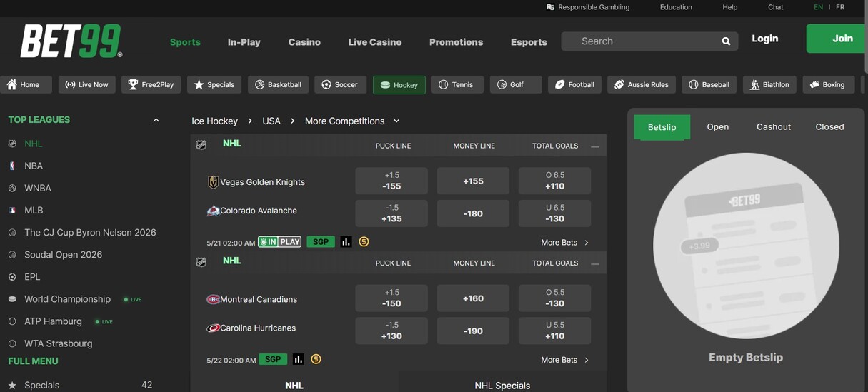Switch to the Closed bets tab
The image size is (868, 392).
(829, 126)
